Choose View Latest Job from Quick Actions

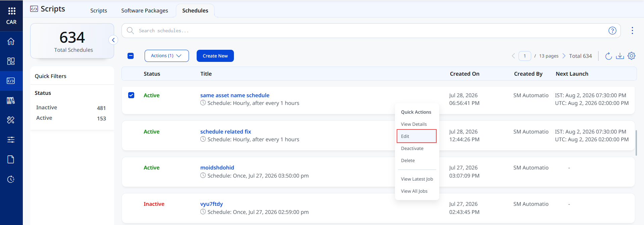(x=417, y=179)
